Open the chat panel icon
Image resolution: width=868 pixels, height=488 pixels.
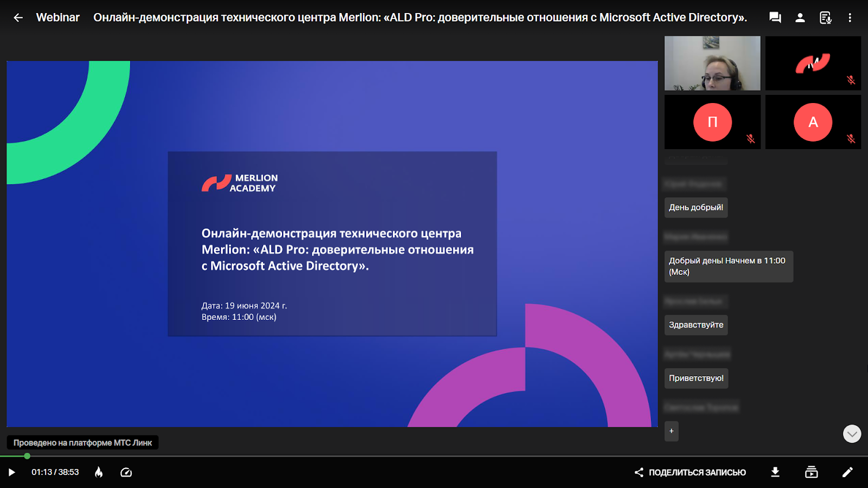(x=775, y=18)
